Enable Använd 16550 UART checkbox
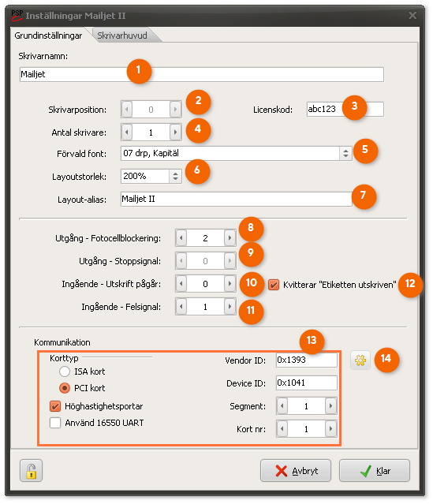This screenshot has width=433, height=504. tap(55, 423)
